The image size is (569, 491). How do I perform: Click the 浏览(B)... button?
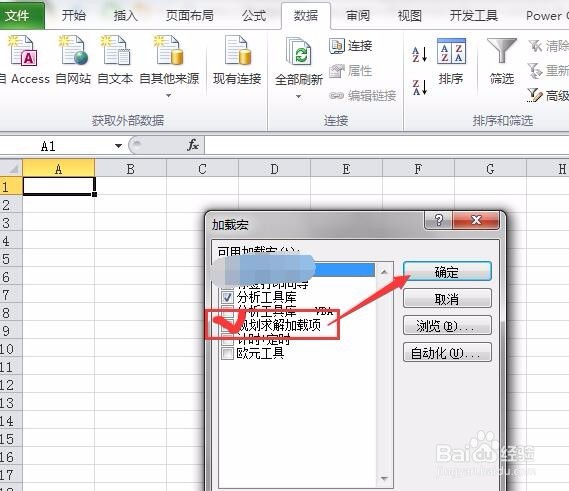pos(447,326)
